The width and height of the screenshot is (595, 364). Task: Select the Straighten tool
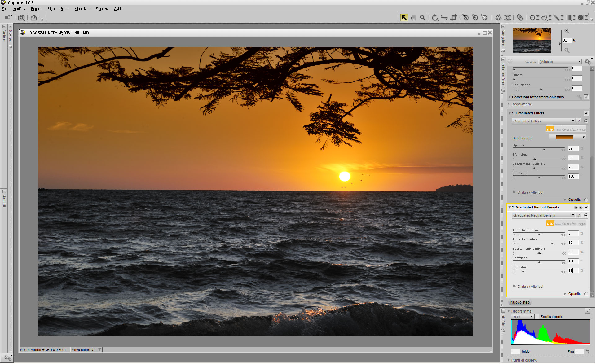click(x=444, y=18)
